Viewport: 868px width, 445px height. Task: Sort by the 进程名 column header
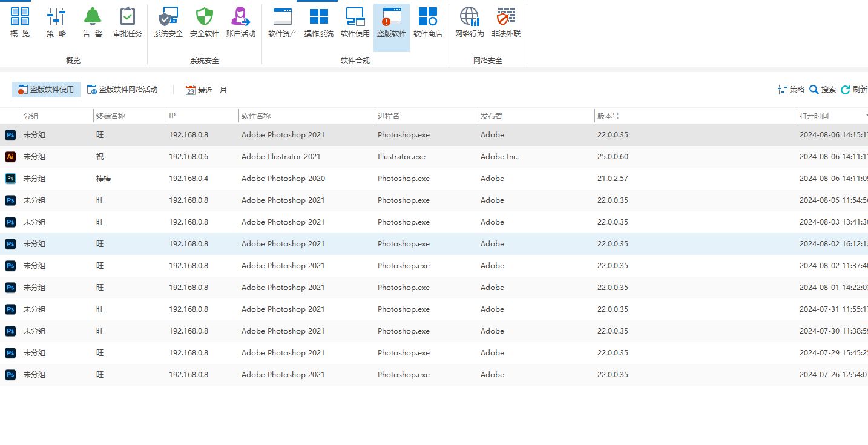[x=426, y=116]
